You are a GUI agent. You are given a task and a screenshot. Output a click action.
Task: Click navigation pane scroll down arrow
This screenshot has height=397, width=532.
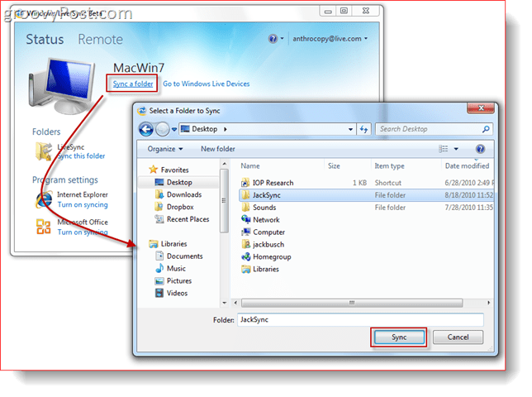coord(224,302)
